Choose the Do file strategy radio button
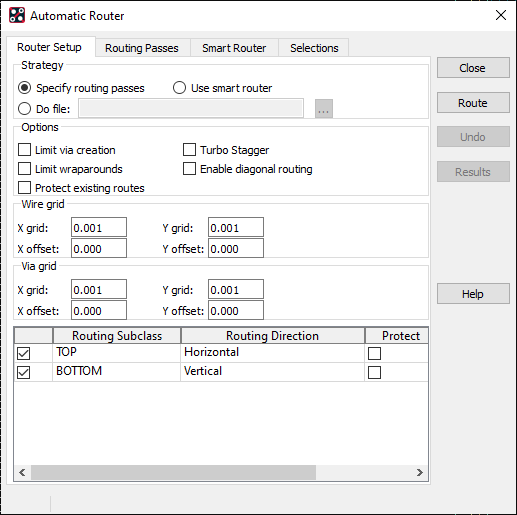 click(x=24, y=109)
